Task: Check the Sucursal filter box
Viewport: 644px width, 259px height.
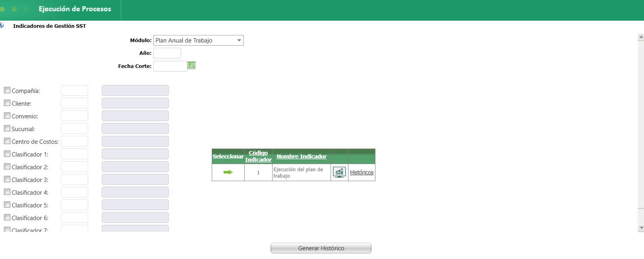Action: coord(7,128)
